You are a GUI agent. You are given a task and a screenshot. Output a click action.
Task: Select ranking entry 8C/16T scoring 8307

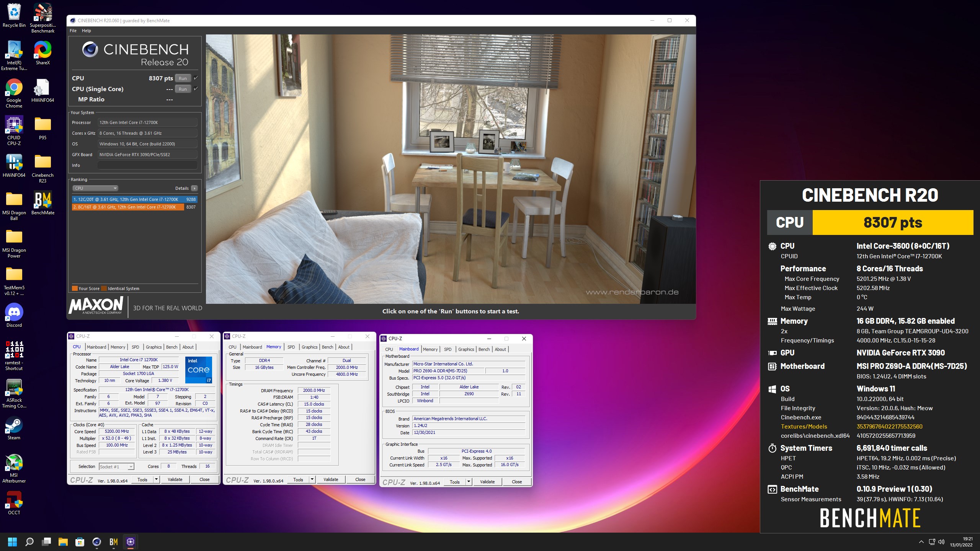pos(135,207)
